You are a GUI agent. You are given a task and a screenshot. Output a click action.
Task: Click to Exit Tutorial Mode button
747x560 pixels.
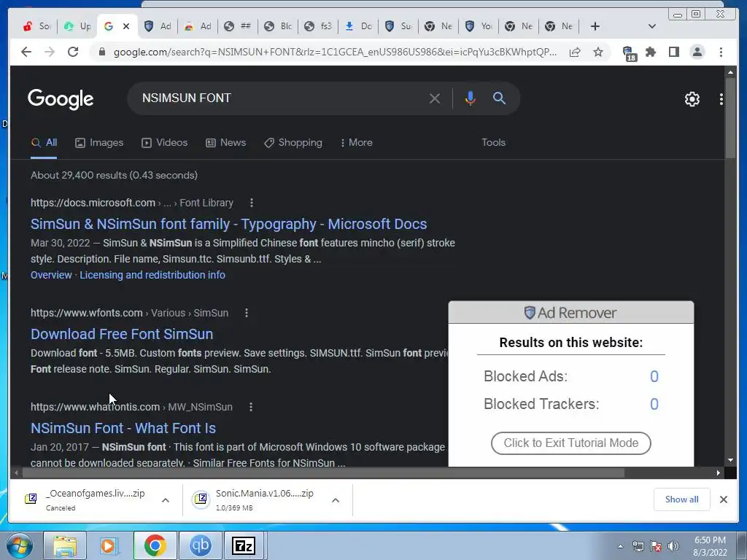(x=570, y=443)
